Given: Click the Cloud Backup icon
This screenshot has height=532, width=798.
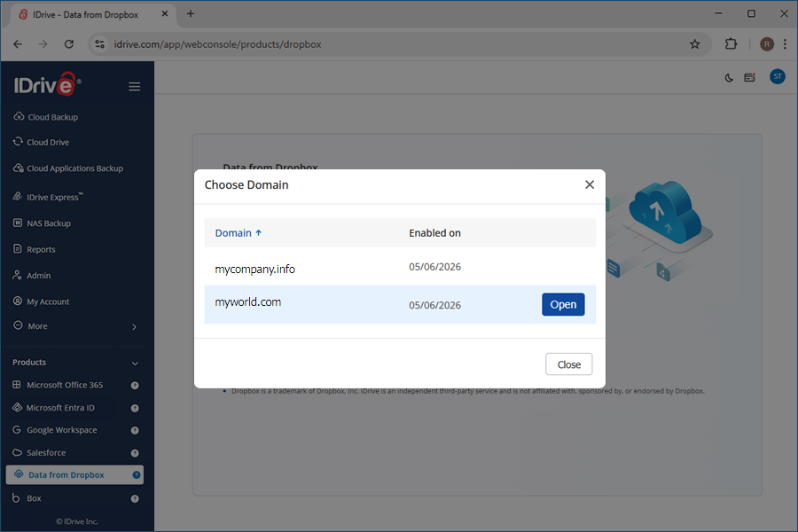Looking at the screenshot, I should point(19,116).
